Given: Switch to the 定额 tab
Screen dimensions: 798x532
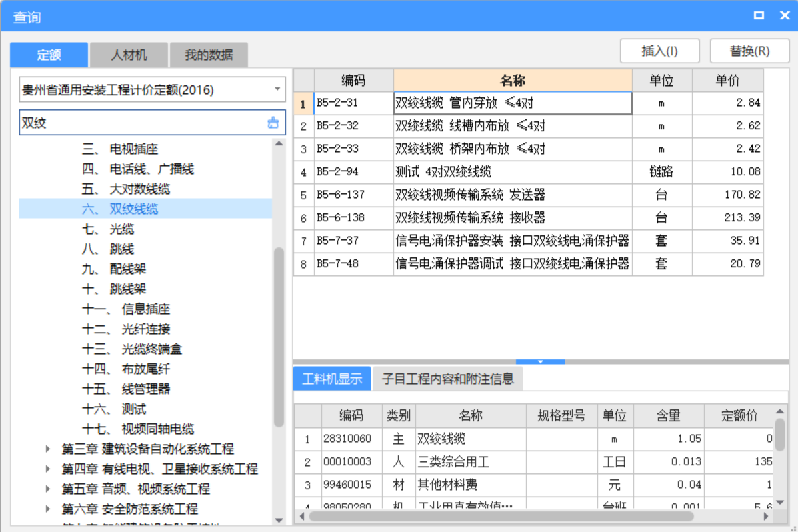Looking at the screenshot, I should click(49, 55).
